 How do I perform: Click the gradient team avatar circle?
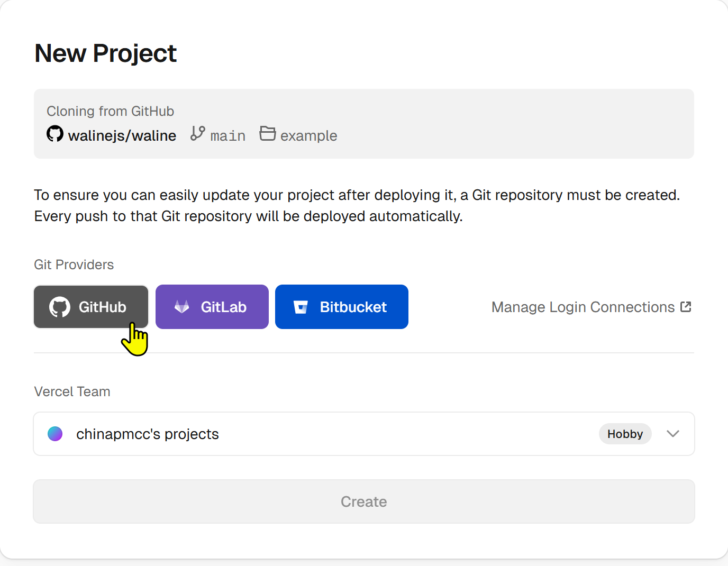pyautogui.click(x=55, y=434)
